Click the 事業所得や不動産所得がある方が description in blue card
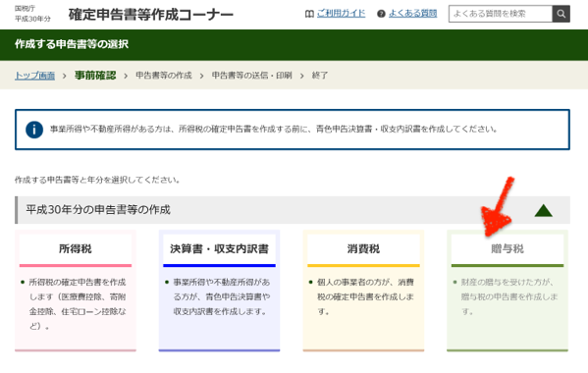The image size is (588, 373). tap(222, 296)
